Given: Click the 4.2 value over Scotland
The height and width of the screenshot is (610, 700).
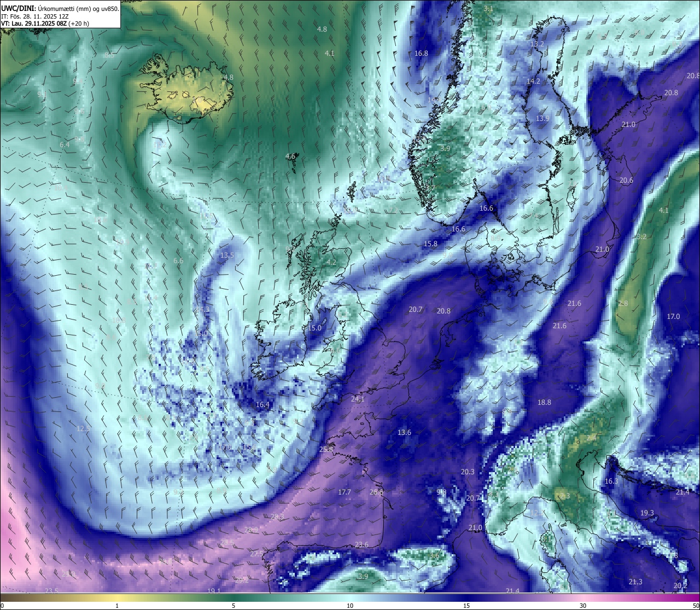Looking at the screenshot, I should tap(331, 263).
